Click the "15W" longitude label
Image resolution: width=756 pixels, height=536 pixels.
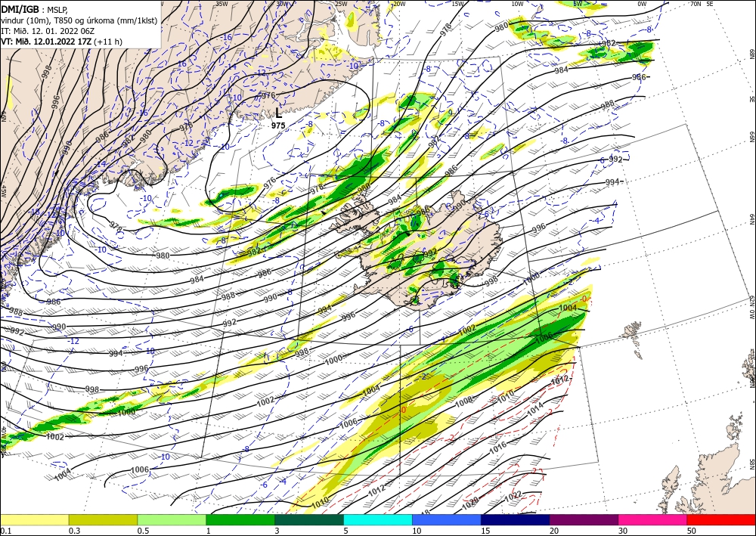pyautogui.click(x=457, y=4)
